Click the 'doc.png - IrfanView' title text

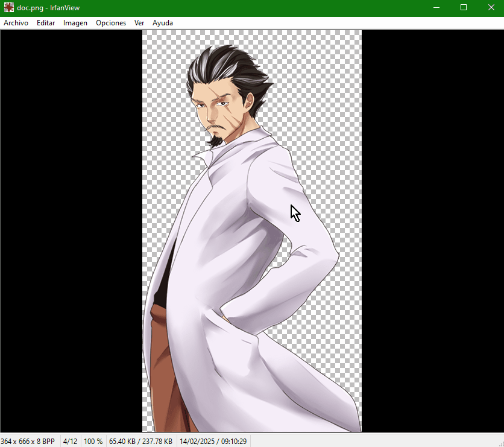pyautogui.click(x=48, y=8)
